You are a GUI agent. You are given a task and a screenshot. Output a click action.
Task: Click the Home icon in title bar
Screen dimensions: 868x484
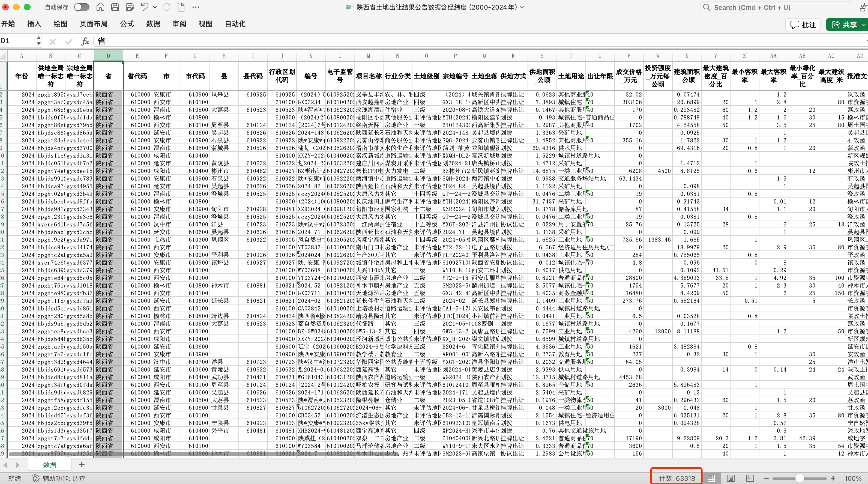tap(100, 7)
